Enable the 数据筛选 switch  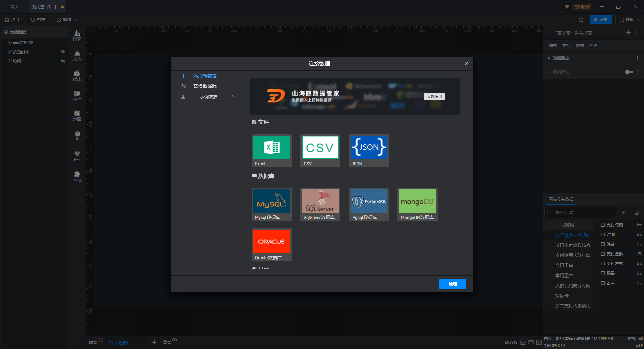(629, 72)
